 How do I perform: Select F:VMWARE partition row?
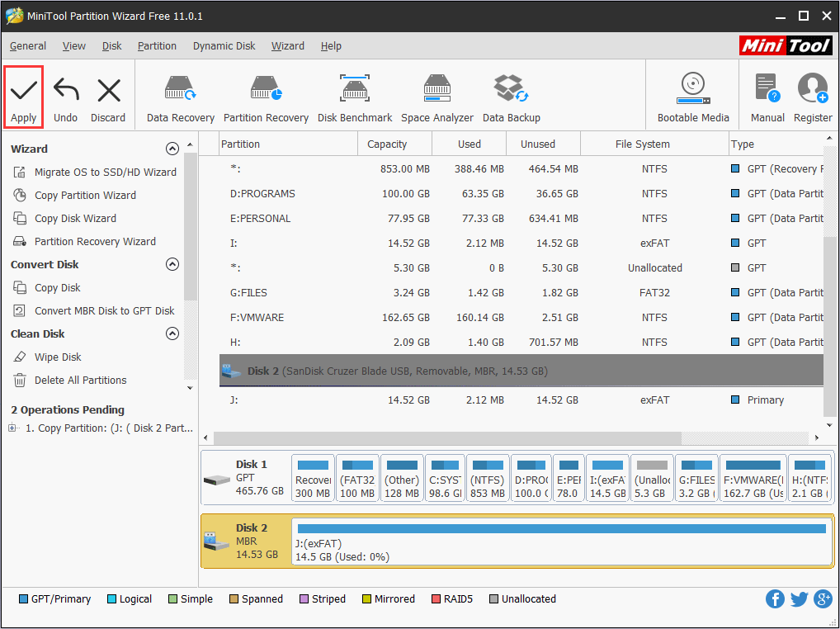tap(521, 317)
